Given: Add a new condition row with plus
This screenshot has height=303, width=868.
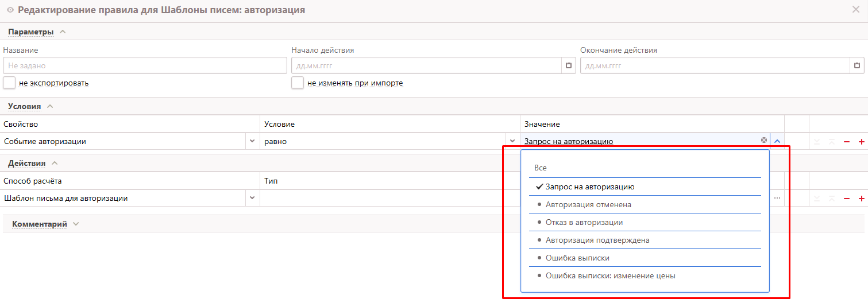Looking at the screenshot, I should 861,142.
